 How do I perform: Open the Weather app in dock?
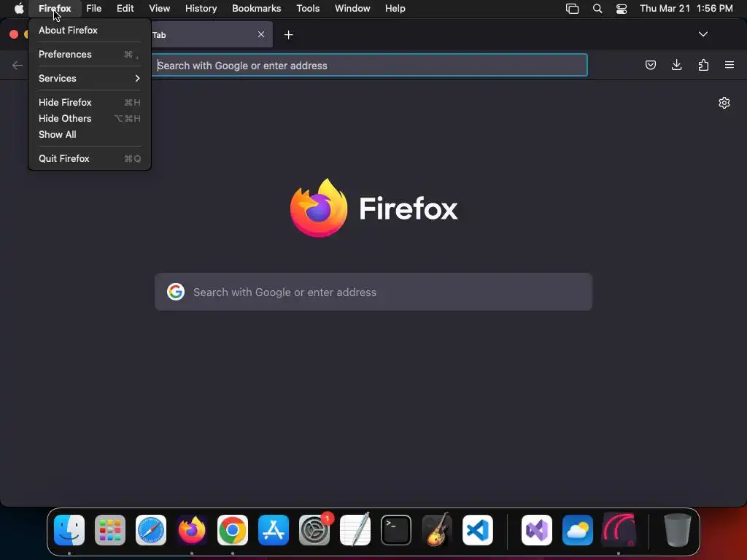pos(578,530)
